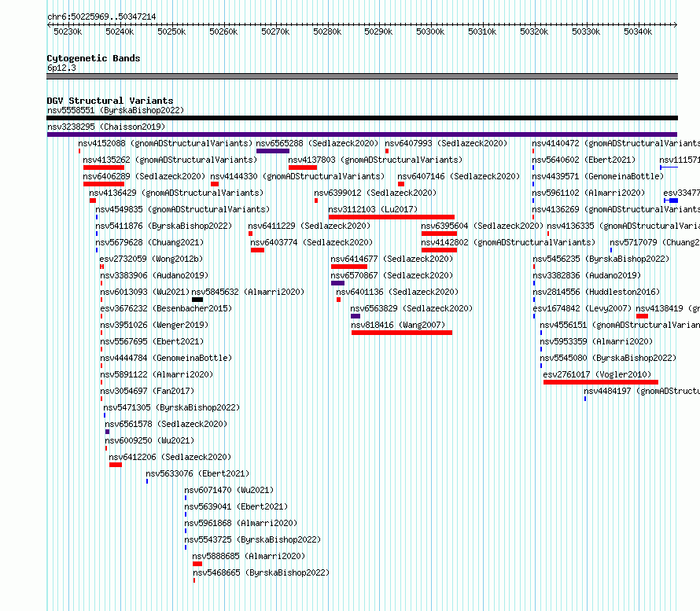700x611 pixels.
Task: Click the Cytogenetic Bands track heading
Action: click(x=94, y=58)
